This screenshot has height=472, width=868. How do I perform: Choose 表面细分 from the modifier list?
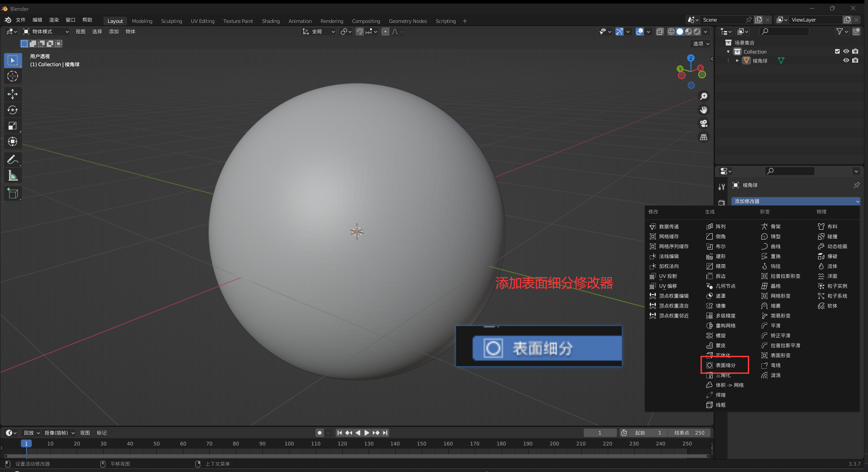click(725, 365)
